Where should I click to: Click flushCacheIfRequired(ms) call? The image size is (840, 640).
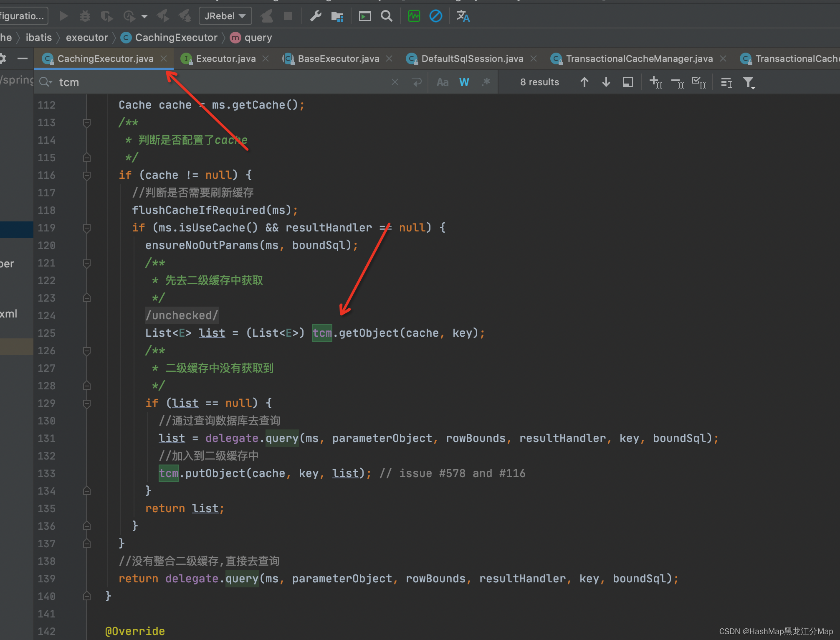215,210
